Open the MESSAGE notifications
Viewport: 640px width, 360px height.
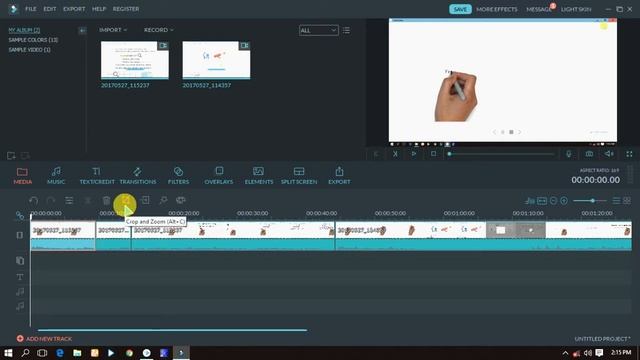tap(539, 9)
